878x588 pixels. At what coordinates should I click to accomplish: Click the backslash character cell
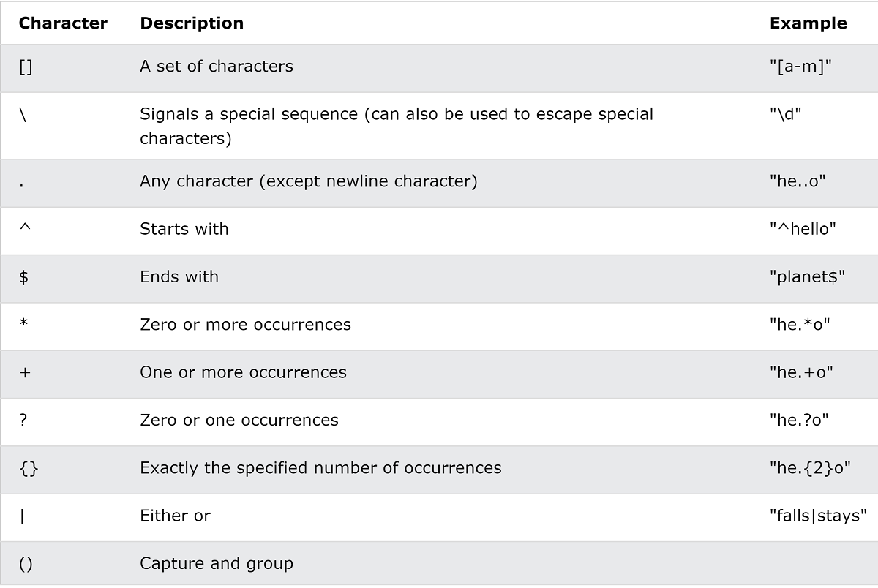23,115
